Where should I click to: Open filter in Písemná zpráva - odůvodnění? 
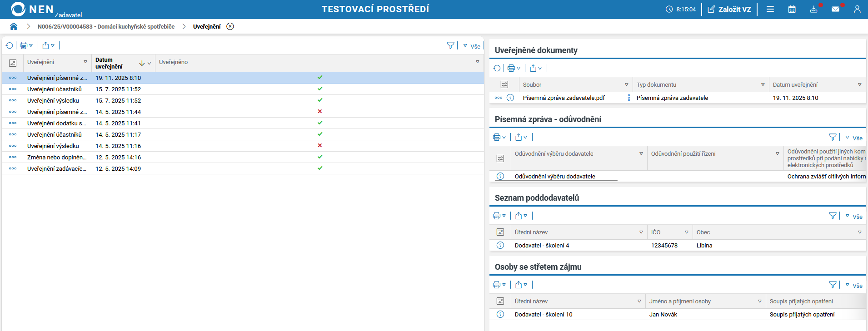coord(833,137)
